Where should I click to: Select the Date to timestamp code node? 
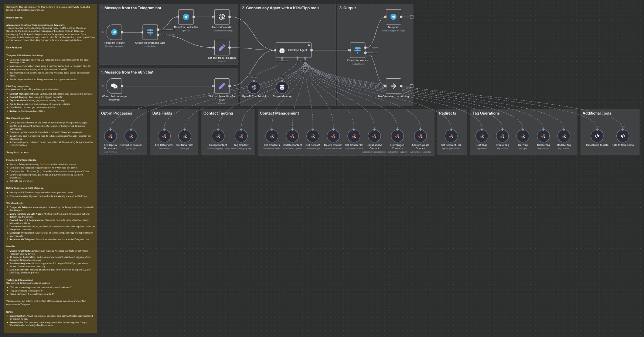coord(623,136)
